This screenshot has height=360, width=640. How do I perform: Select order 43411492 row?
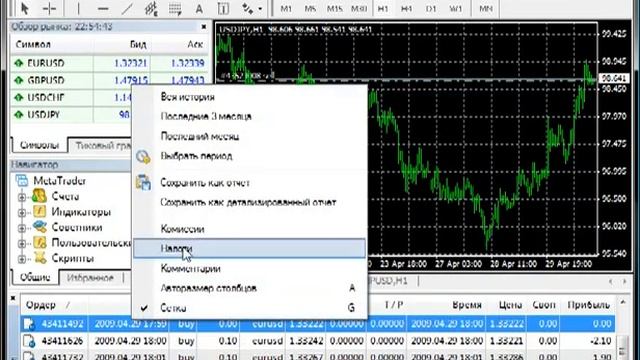point(318,324)
